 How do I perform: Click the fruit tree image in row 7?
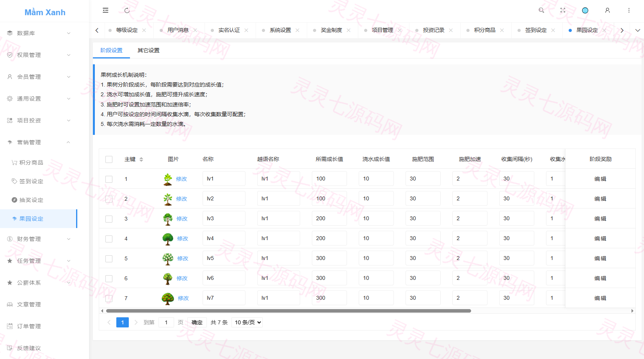(168, 299)
